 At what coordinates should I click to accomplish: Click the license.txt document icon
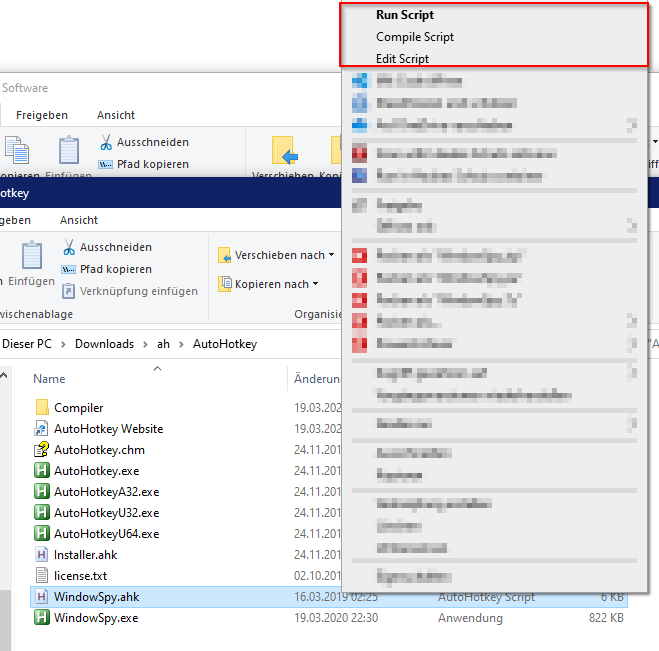[42, 575]
